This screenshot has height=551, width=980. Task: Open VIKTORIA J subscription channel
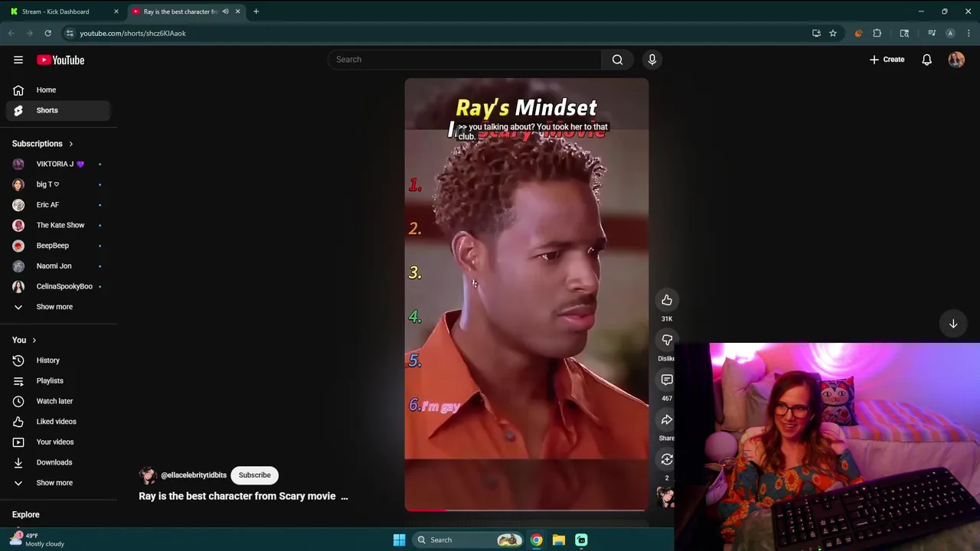point(58,164)
